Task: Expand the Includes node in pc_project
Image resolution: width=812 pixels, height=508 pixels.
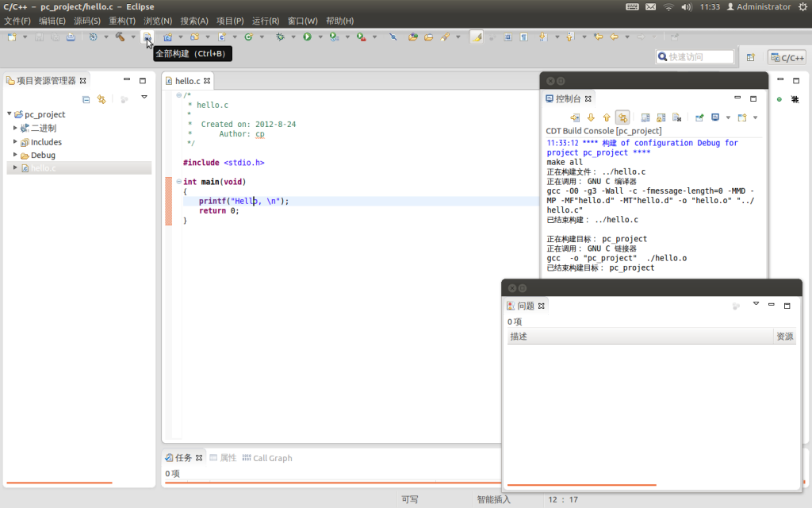Action: tap(13, 142)
